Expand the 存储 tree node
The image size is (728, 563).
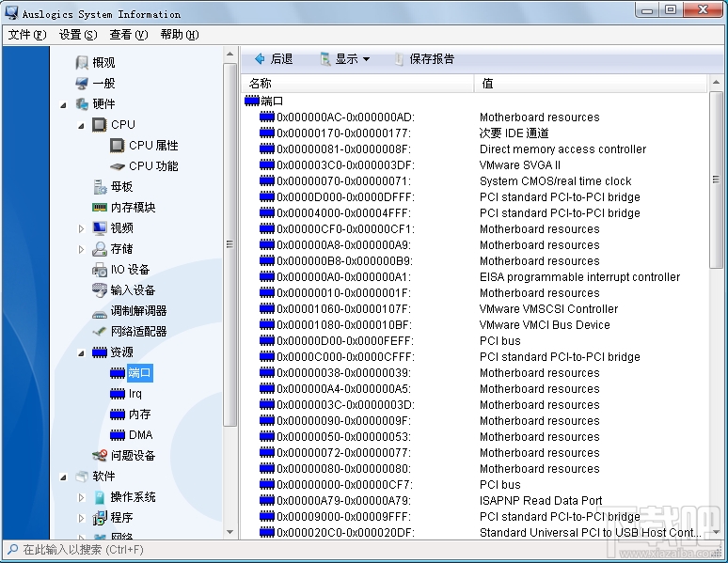click(81, 249)
